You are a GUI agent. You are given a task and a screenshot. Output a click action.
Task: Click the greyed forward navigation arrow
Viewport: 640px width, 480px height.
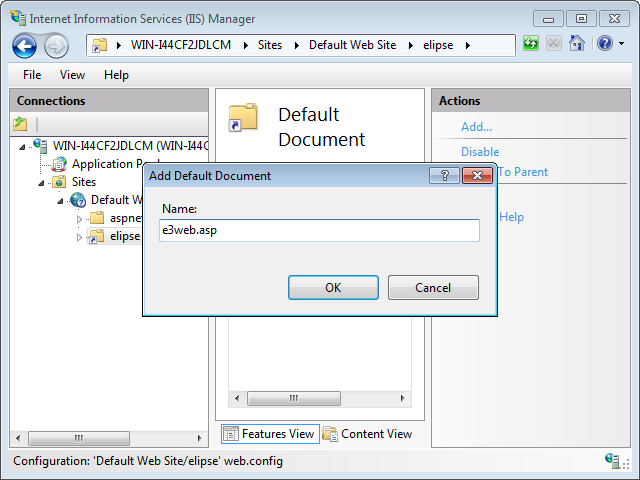(56, 46)
